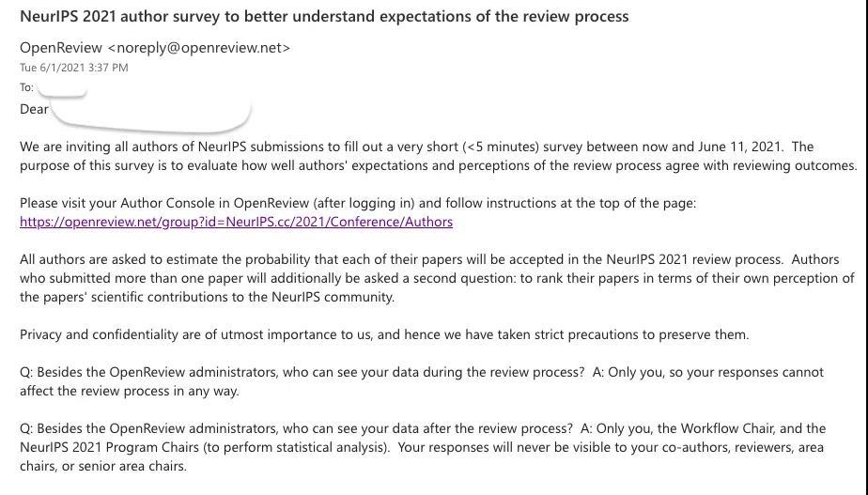This screenshot has height=495, width=868.
Task: Click the To: recipient label
Action: click(26, 87)
